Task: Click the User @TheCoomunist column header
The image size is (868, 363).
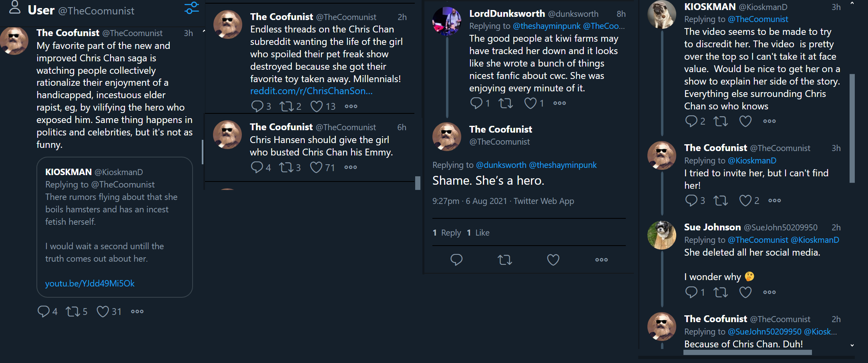Action: coord(81,10)
